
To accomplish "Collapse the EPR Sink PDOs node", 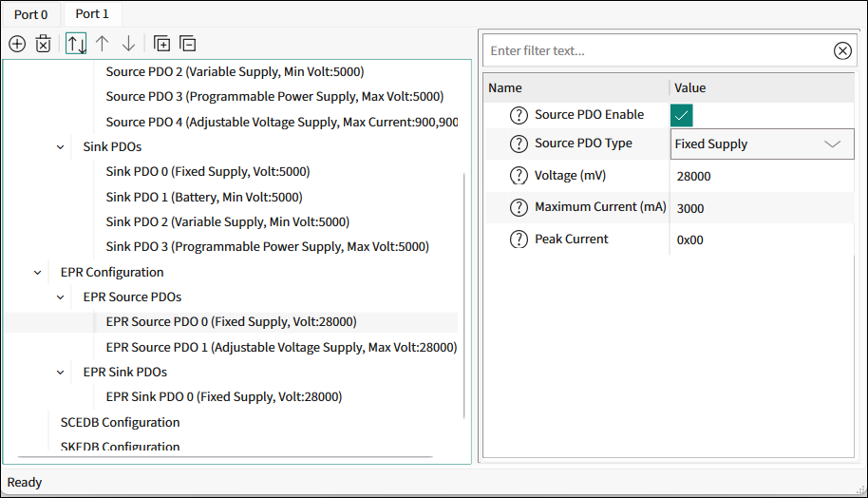I will coord(61,373).
